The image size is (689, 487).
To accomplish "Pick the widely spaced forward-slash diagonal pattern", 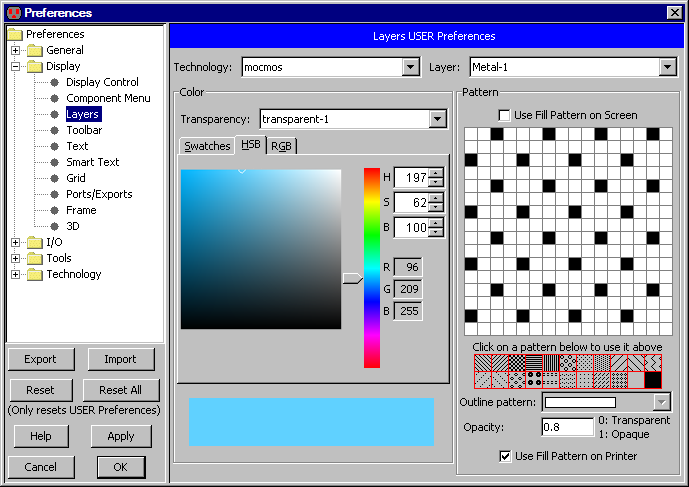I will (x=619, y=363).
